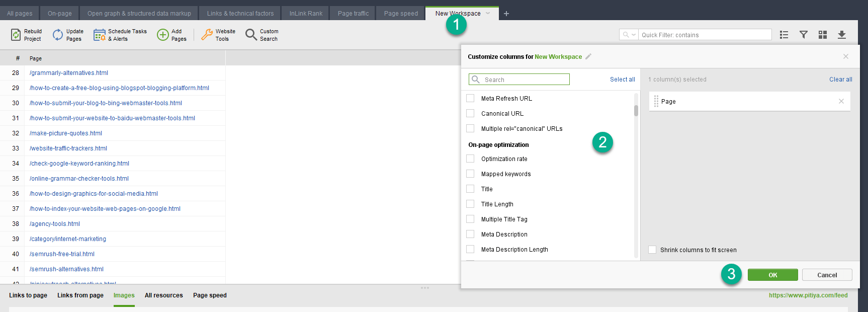Click Clear all link
The width and height of the screenshot is (868, 312).
(841, 80)
